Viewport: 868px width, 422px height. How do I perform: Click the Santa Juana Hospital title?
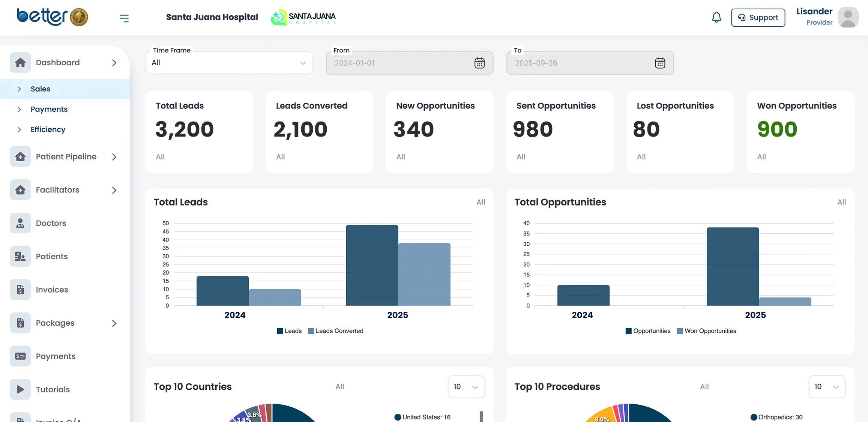pyautogui.click(x=212, y=17)
